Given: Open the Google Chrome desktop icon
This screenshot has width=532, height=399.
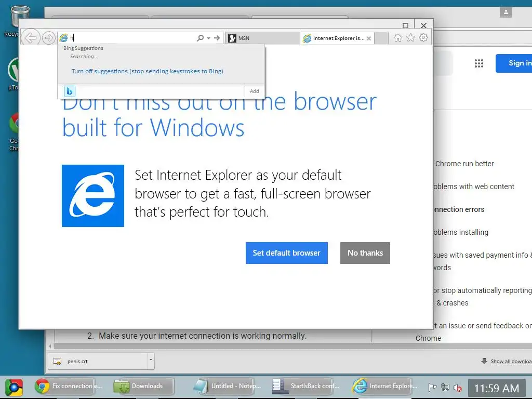Looking at the screenshot, I should (x=14, y=131).
